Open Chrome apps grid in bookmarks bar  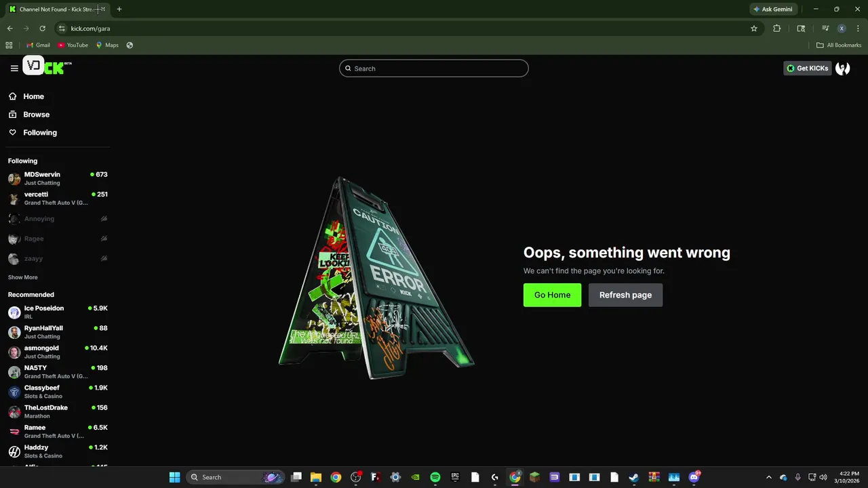[x=9, y=45]
